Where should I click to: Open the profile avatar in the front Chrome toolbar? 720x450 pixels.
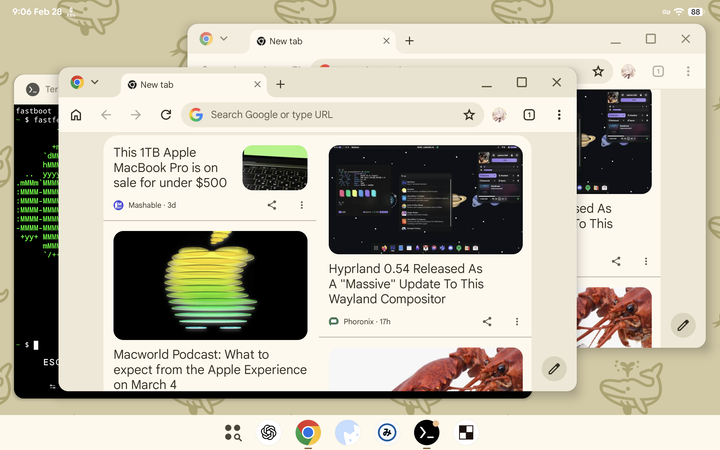coord(499,115)
